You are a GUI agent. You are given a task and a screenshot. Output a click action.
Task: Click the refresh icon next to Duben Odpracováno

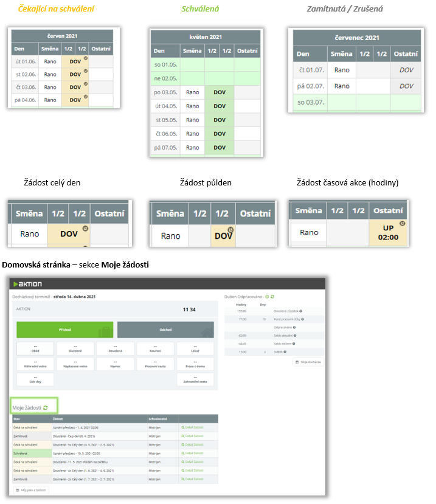[x=272, y=296]
